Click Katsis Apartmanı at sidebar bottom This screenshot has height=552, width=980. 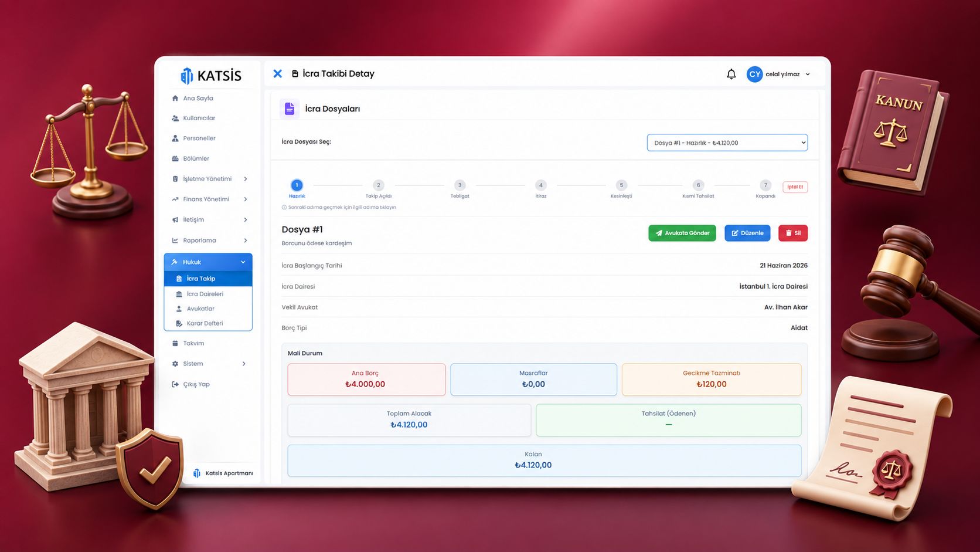pyautogui.click(x=223, y=473)
